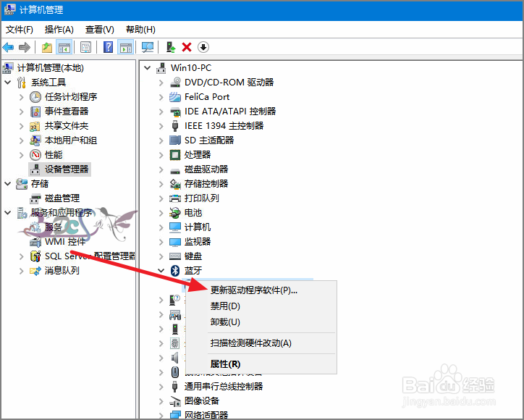Collapse the Win10-PC root node
This screenshot has height=420, width=524.
click(147, 68)
